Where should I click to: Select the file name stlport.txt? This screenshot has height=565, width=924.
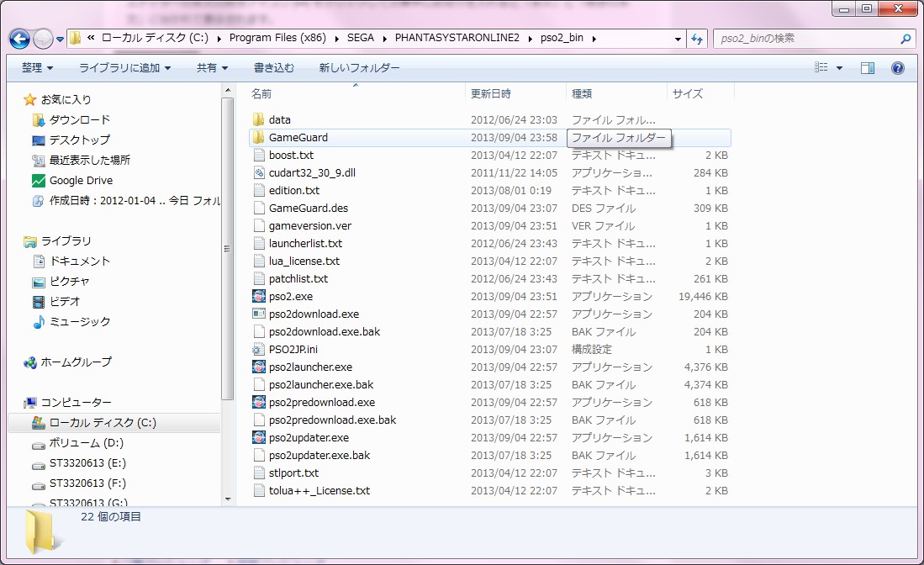[293, 473]
